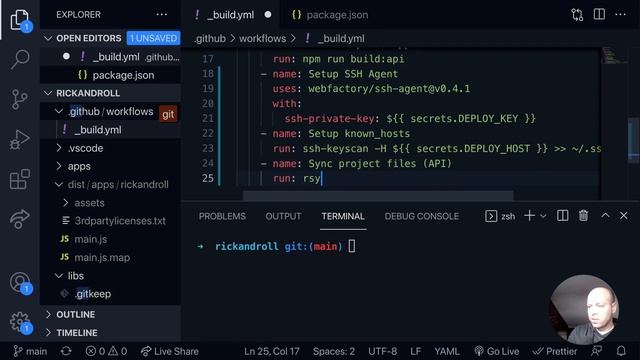Click the open changes compare icon
Image resolution: width=640 pixels, height=360 pixels.
(577, 15)
